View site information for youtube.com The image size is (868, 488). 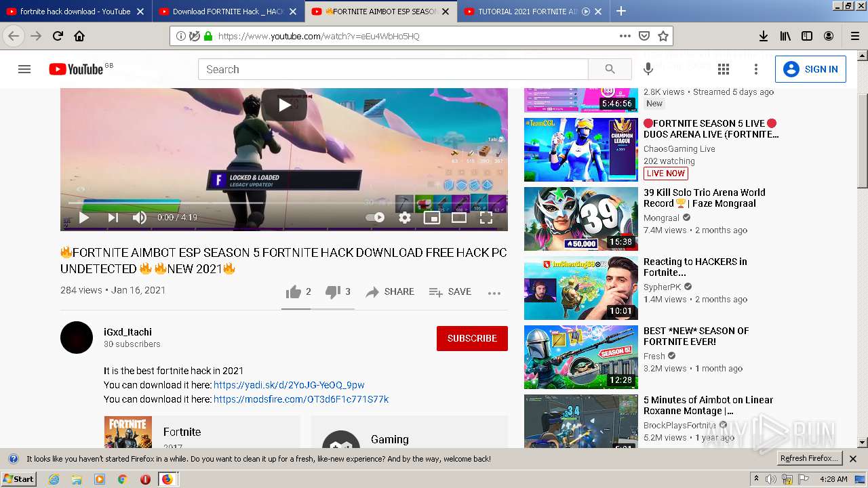180,36
